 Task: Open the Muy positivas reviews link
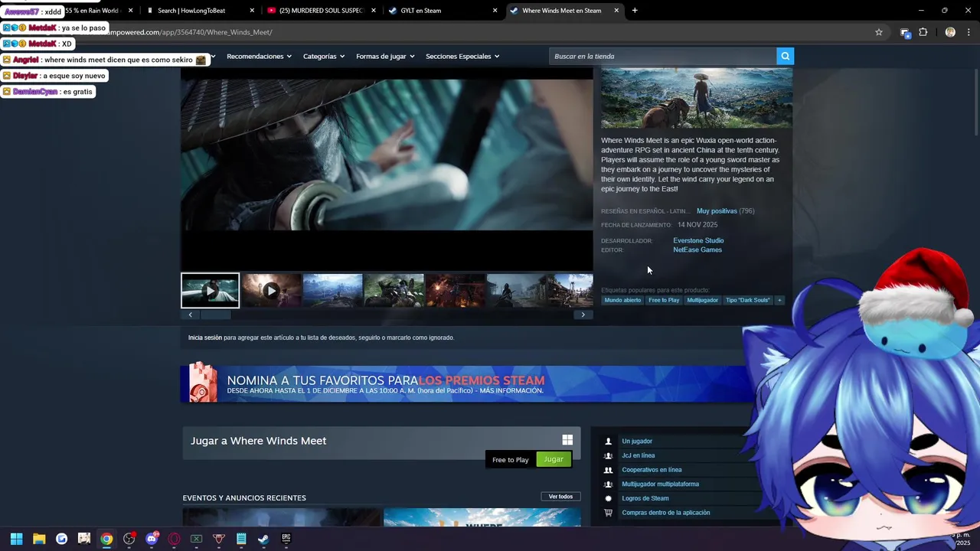717,211
